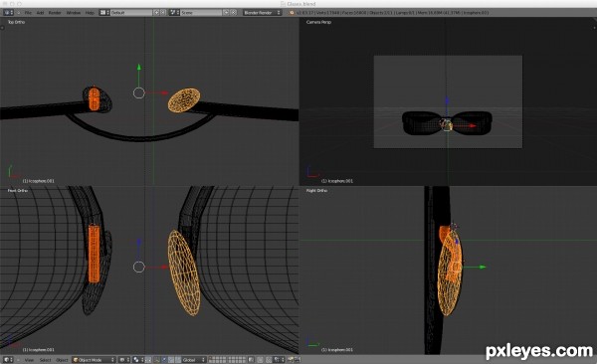Edit the Scene name field

(x=201, y=13)
